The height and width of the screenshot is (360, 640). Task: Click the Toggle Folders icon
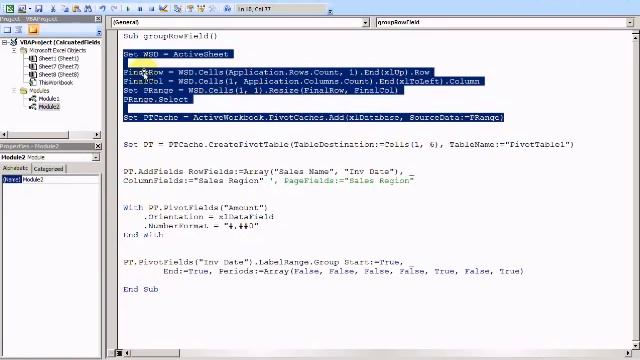tap(33, 30)
